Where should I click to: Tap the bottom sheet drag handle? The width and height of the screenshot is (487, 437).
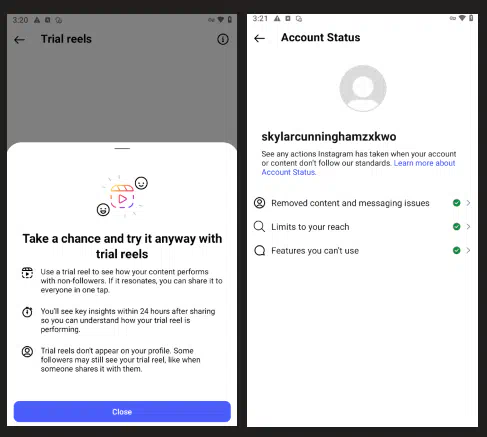(122, 148)
